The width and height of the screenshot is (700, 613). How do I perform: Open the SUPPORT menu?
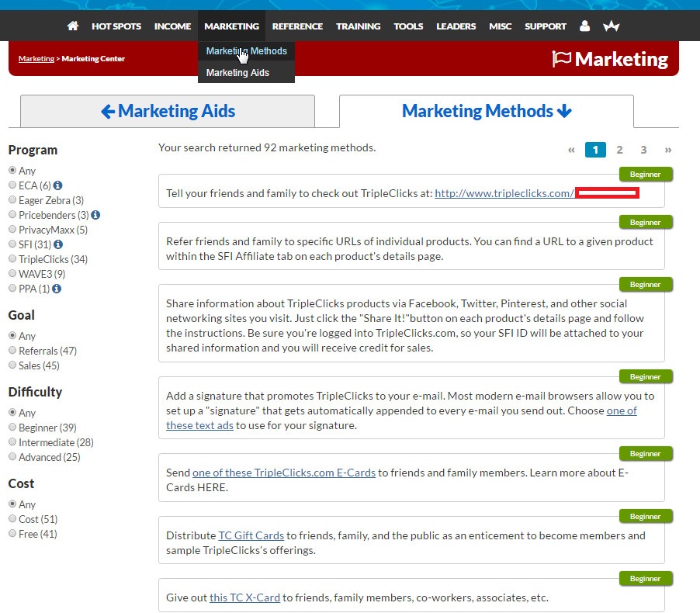[546, 26]
